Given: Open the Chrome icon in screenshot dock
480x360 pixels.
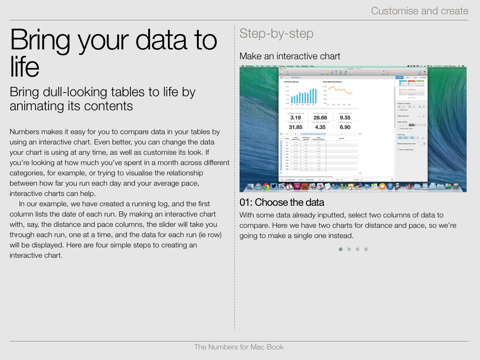Looking at the screenshot, I should (x=266, y=187).
